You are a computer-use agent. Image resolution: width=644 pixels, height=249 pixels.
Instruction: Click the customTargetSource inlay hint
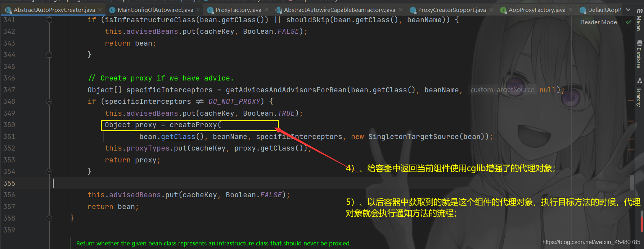tap(503, 90)
